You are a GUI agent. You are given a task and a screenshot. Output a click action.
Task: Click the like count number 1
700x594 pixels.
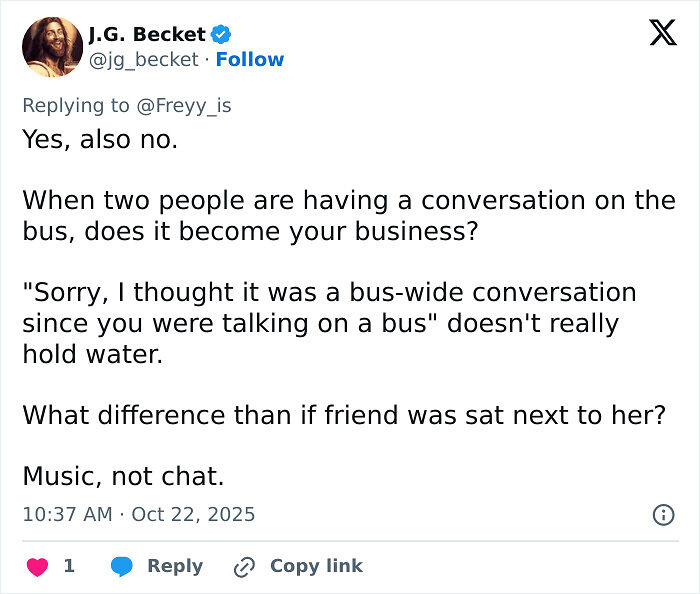click(x=69, y=566)
